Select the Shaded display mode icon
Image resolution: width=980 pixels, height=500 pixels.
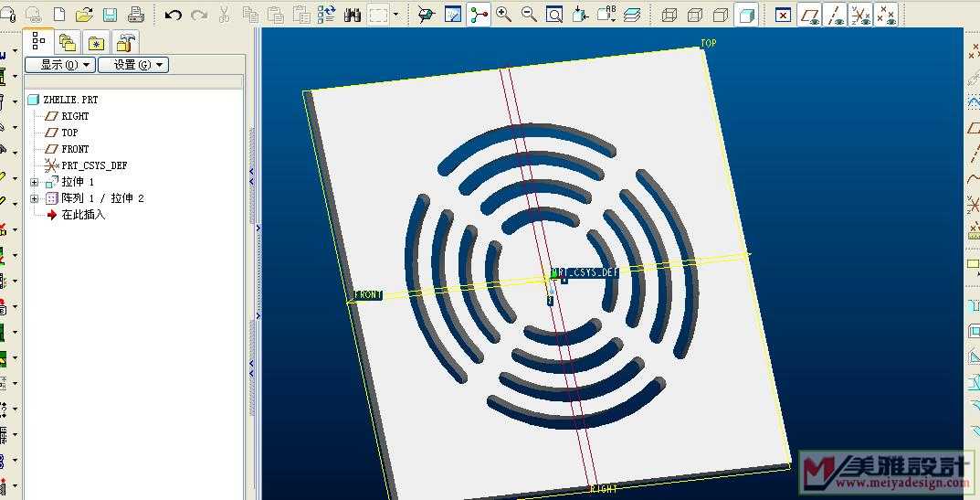(x=746, y=15)
